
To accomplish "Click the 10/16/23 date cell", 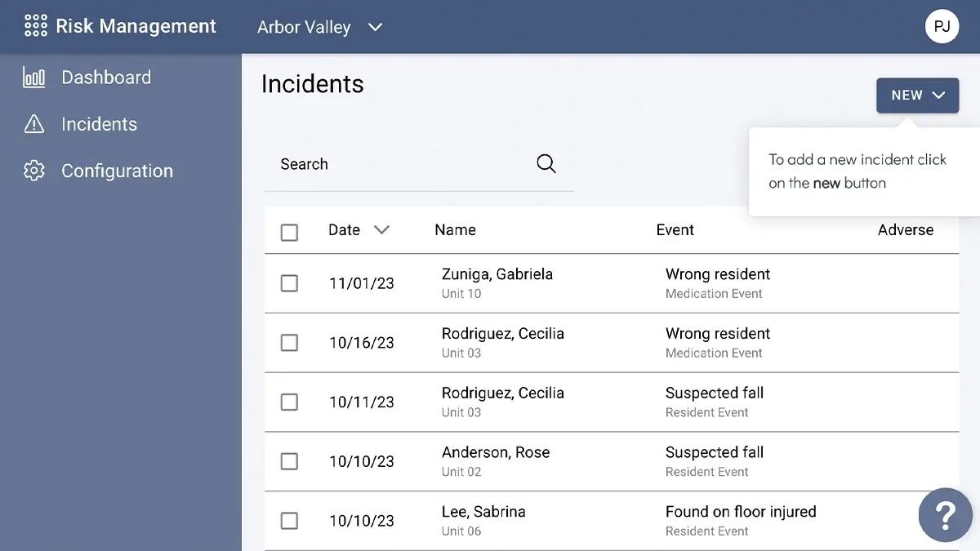I will point(362,343).
